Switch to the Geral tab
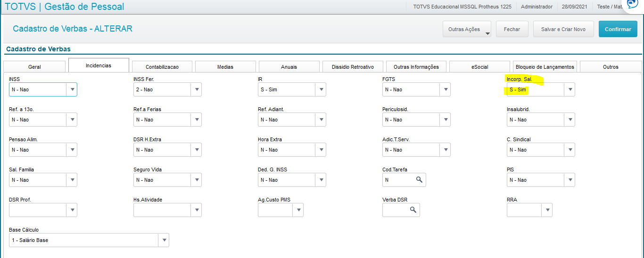 (x=35, y=67)
